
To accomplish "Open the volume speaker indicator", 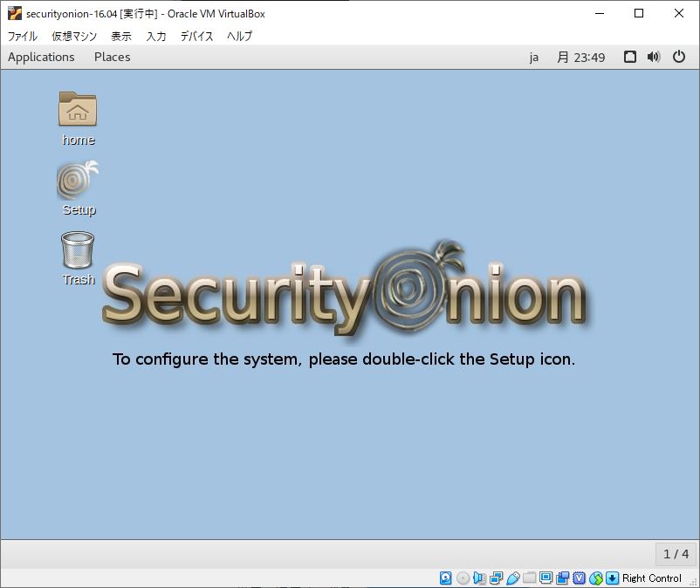I will pos(654,57).
